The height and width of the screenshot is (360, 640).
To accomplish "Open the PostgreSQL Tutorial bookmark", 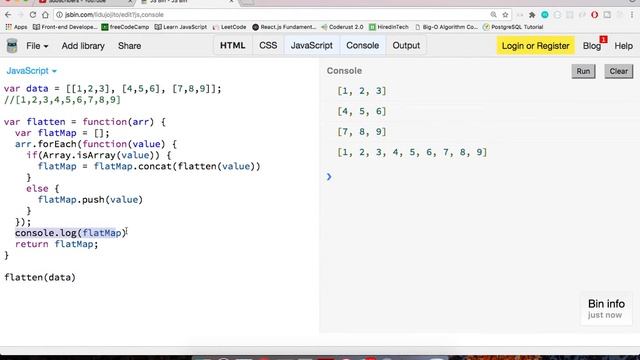I will click(513, 27).
